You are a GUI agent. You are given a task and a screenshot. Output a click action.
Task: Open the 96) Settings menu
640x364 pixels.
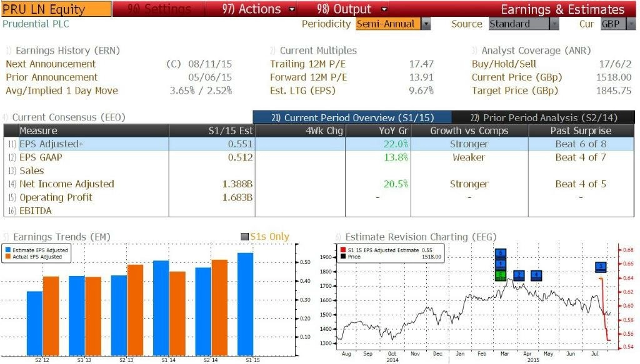click(159, 9)
